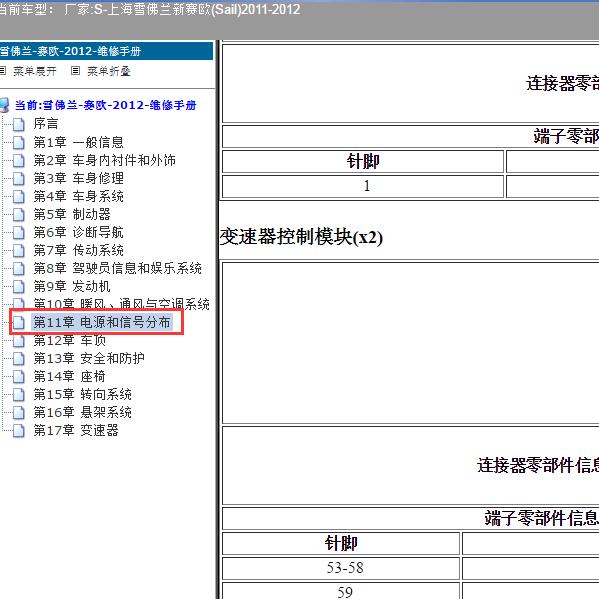Click the 菜单折叠 collapse-menu link

[x=109, y=71]
